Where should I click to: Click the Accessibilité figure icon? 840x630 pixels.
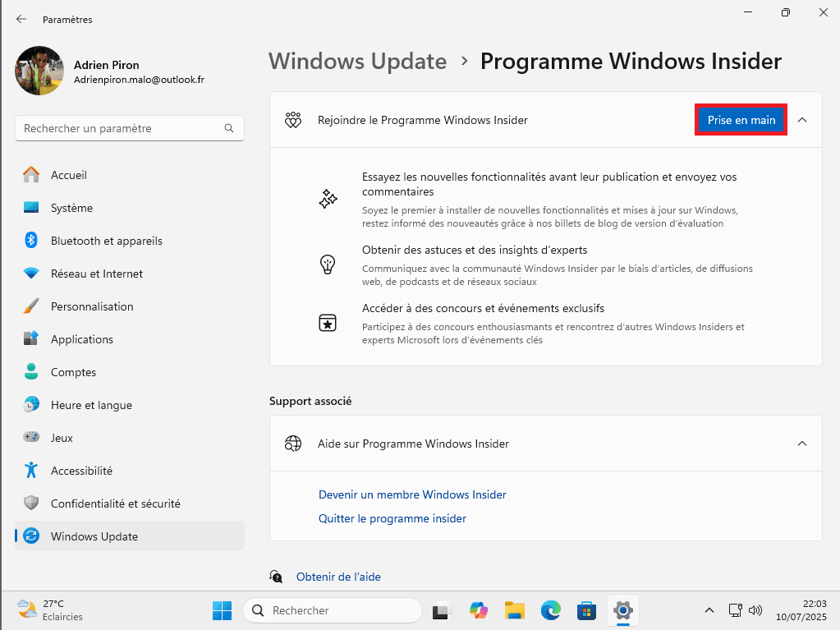31,470
